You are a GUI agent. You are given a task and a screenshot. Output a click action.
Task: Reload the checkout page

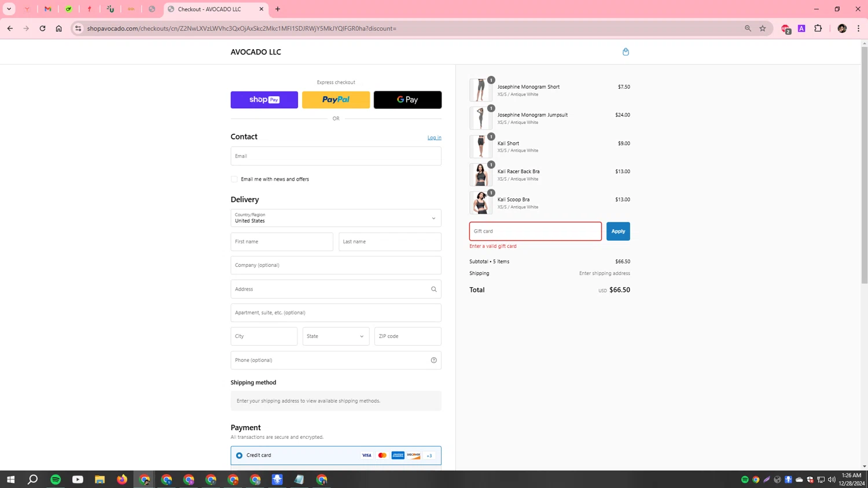pyautogui.click(x=42, y=28)
